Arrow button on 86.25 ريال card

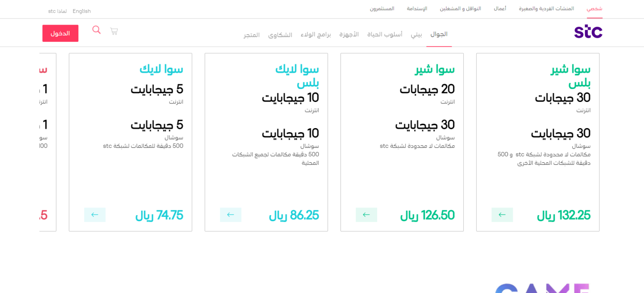(x=231, y=215)
